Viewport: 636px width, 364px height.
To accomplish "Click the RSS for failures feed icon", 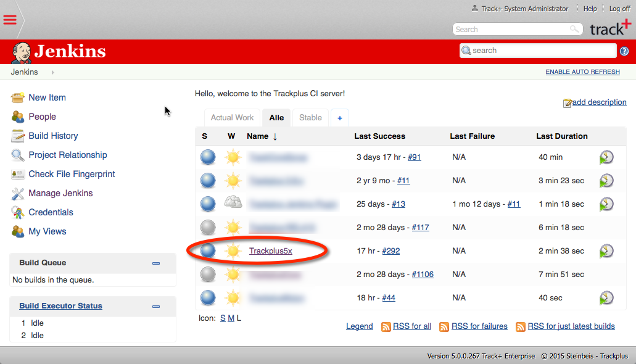I will click(444, 326).
